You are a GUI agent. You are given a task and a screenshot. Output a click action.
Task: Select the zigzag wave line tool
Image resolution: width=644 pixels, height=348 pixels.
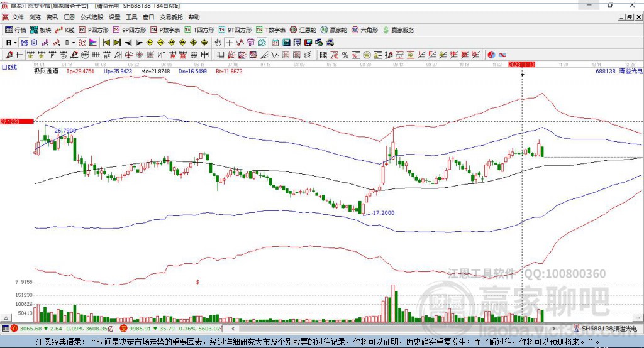pos(275,55)
